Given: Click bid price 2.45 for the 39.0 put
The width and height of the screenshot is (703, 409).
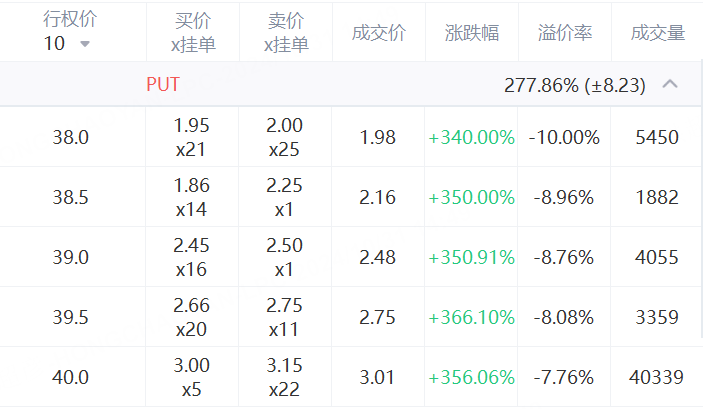Looking at the screenshot, I should [x=192, y=246].
